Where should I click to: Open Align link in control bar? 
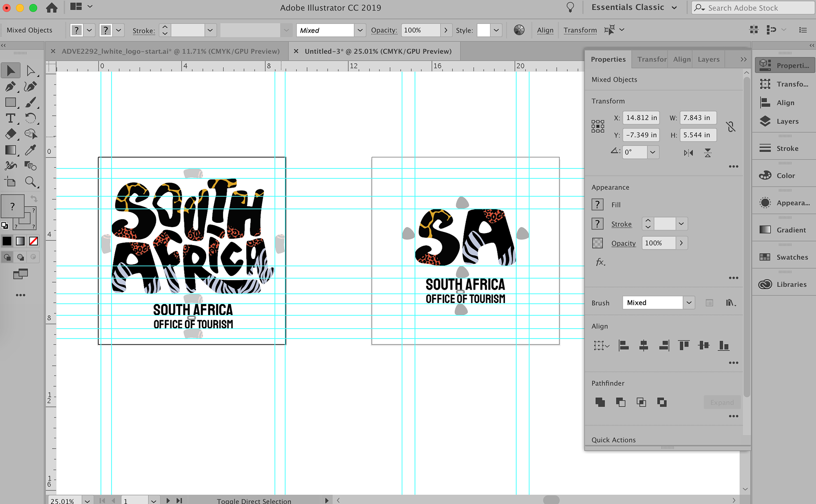click(545, 30)
